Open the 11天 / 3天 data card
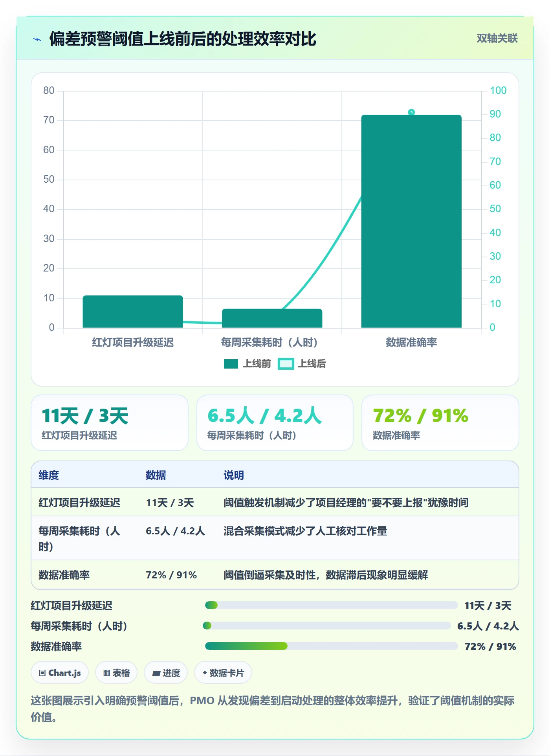550x756 pixels. click(110, 423)
